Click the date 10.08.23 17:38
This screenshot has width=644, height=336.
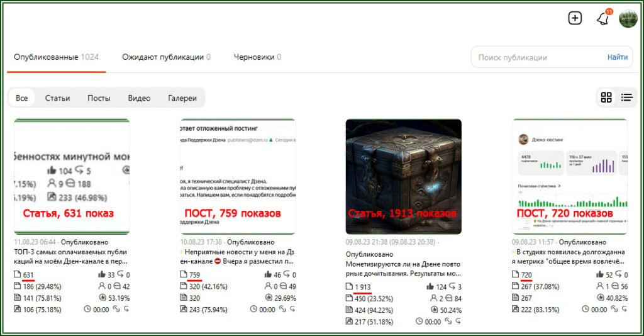coord(201,242)
